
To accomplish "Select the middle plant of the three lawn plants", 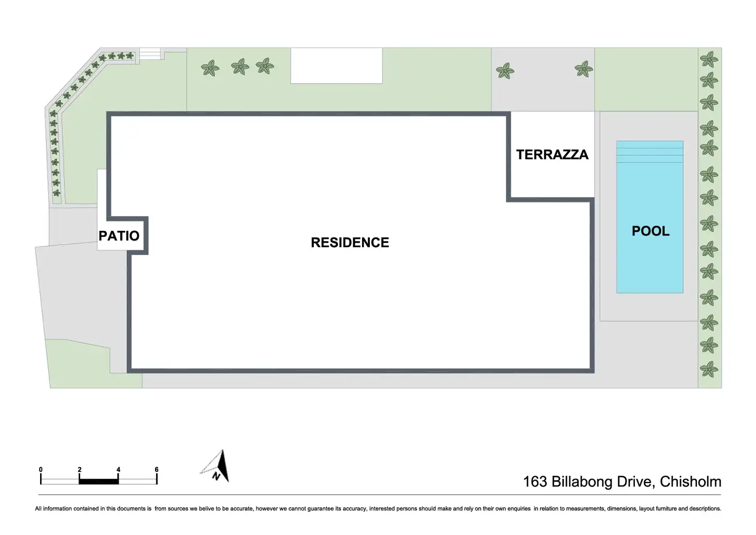I will 240,66.
